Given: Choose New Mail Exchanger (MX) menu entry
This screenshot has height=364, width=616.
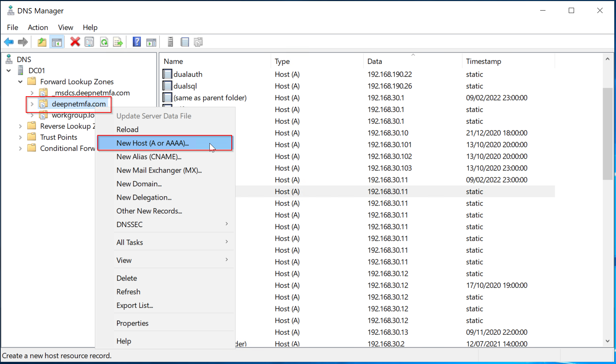Looking at the screenshot, I should tap(159, 171).
